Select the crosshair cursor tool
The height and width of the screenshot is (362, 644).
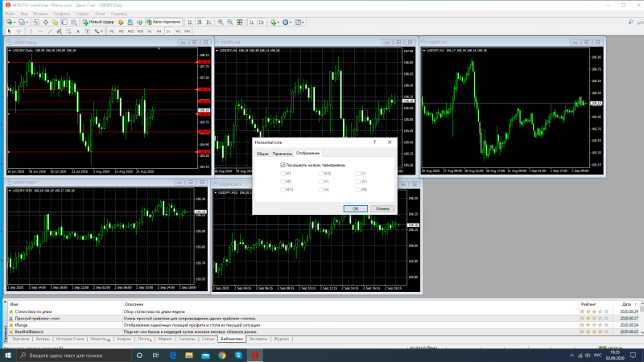click(x=19, y=31)
